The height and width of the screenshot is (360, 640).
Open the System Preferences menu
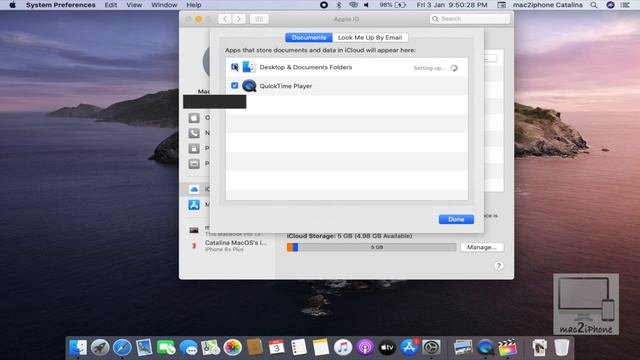click(x=60, y=5)
